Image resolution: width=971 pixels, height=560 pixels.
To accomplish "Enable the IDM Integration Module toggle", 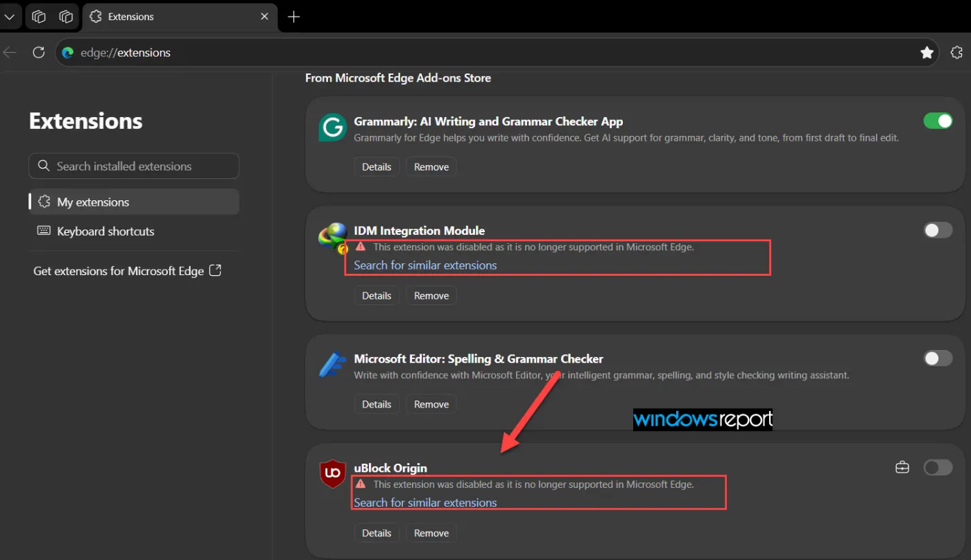I will pos(938,230).
